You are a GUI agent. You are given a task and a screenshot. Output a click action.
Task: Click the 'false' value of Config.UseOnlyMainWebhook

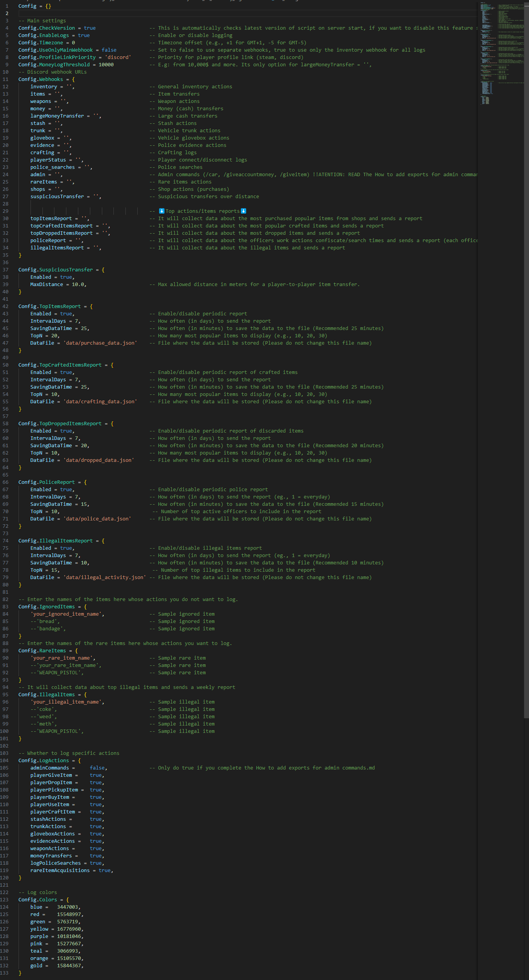[109, 50]
